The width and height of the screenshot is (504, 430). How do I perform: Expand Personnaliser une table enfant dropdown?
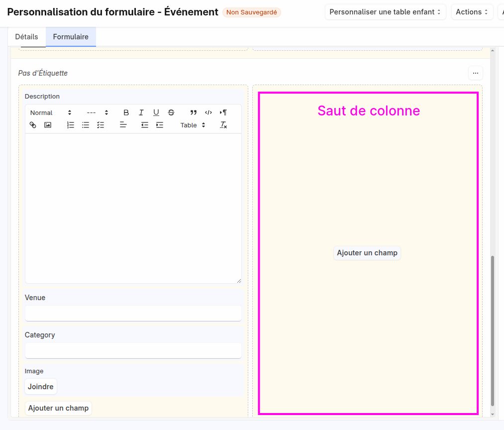coord(385,12)
